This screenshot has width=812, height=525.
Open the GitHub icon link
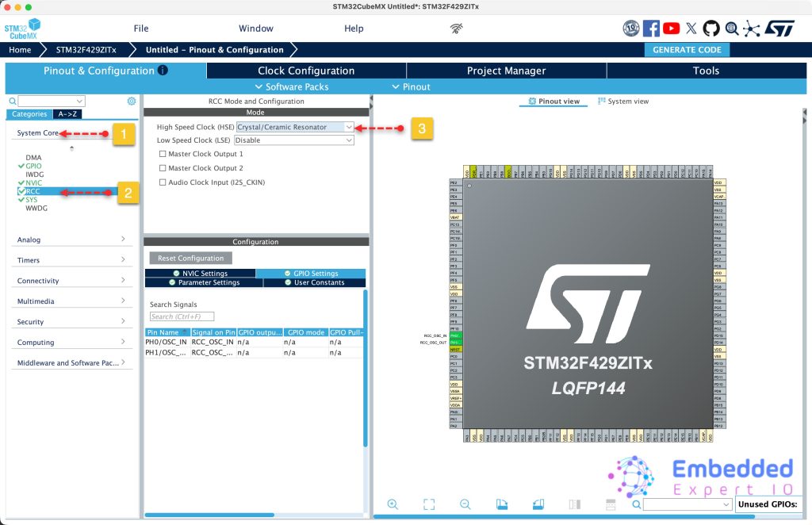(x=711, y=29)
